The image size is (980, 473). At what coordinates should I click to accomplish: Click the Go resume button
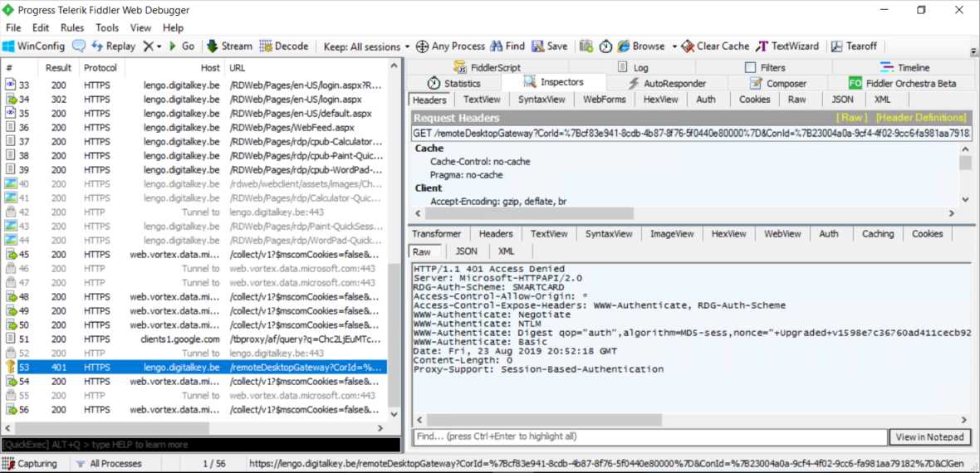pos(182,46)
